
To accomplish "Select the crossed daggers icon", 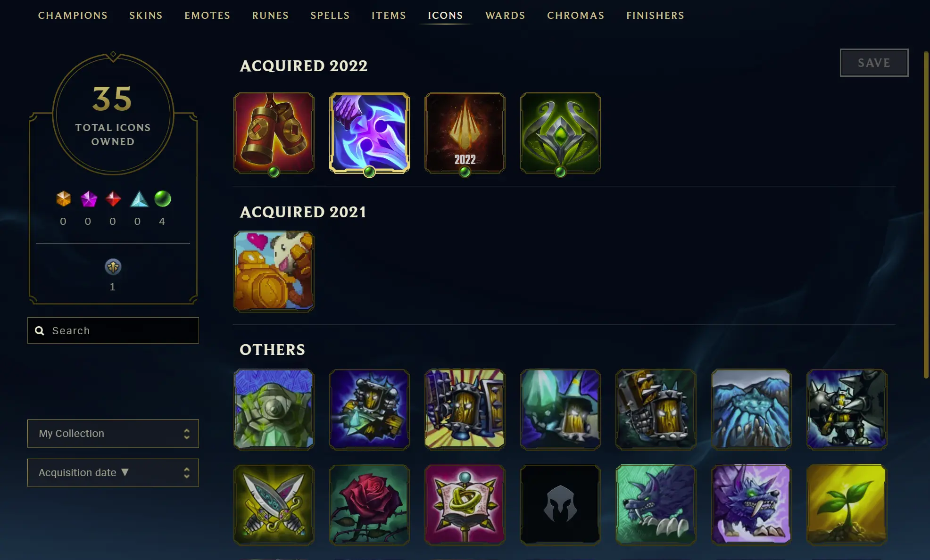I will 274,504.
